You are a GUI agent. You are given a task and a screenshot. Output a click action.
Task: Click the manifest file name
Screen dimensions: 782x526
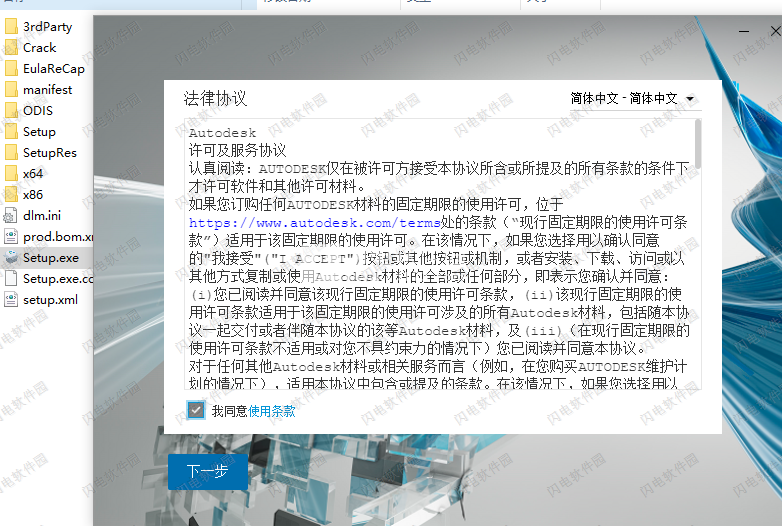tap(47, 90)
